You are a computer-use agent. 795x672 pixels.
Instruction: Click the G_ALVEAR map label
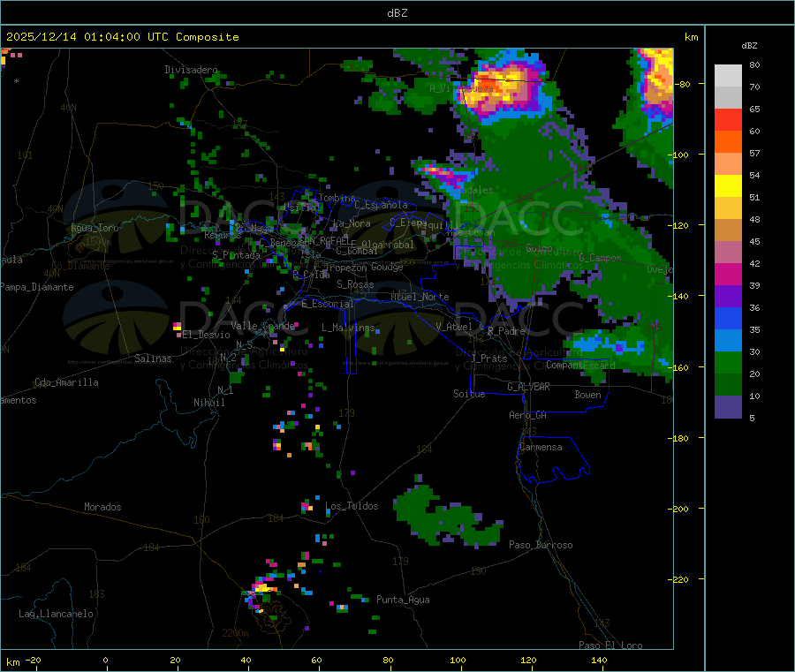click(528, 387)
